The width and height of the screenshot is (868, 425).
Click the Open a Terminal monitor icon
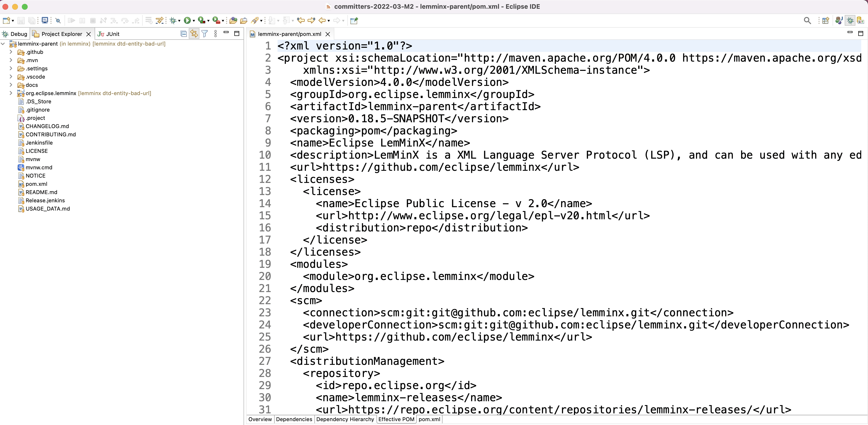click(45, 21)
